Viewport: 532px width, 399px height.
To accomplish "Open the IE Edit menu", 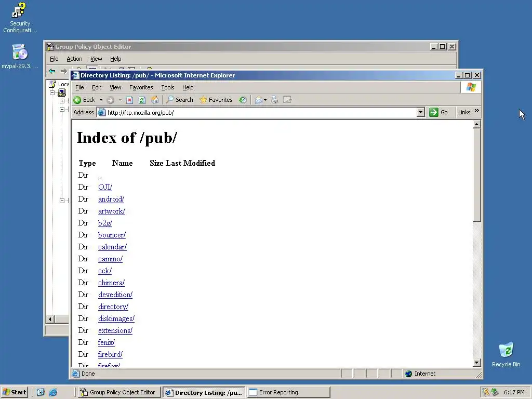I will pyautogui.click(x=97, y=87).
